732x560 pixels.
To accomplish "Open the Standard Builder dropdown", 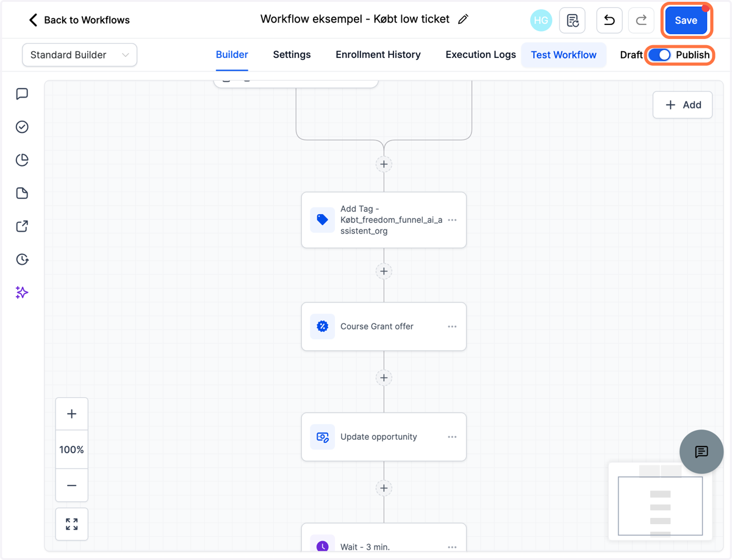I will coord(79,55).
